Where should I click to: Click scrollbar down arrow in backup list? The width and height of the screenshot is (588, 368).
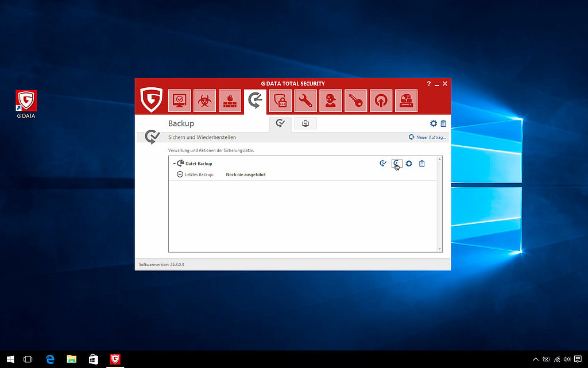440,249
